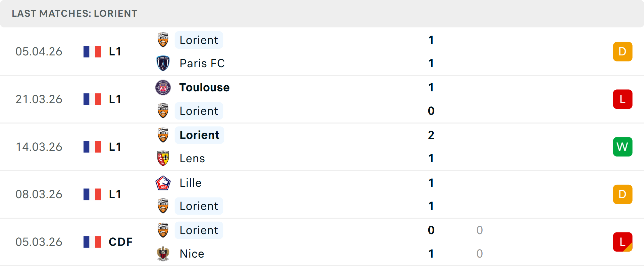Click the red L result marker for the Nice game
644x266 pixels.
pos(623,242)
